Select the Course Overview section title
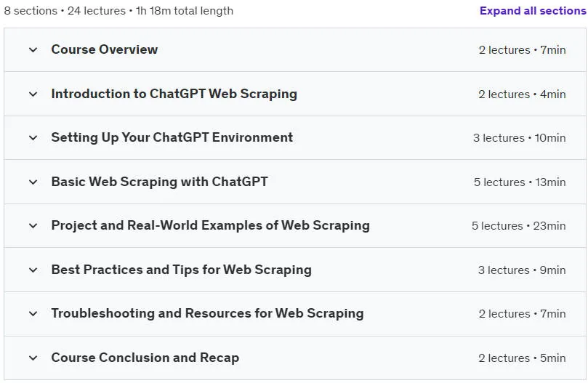 [104, 49]
